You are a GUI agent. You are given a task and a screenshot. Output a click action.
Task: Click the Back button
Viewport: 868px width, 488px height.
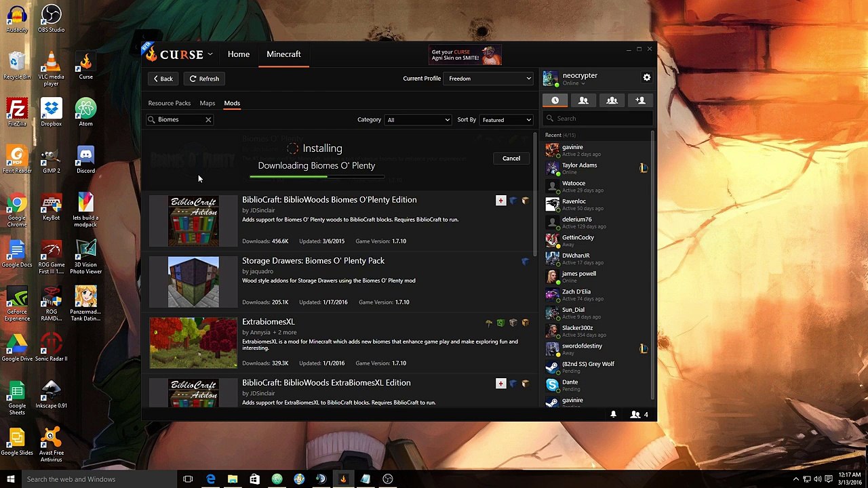[x=163, y=79]
